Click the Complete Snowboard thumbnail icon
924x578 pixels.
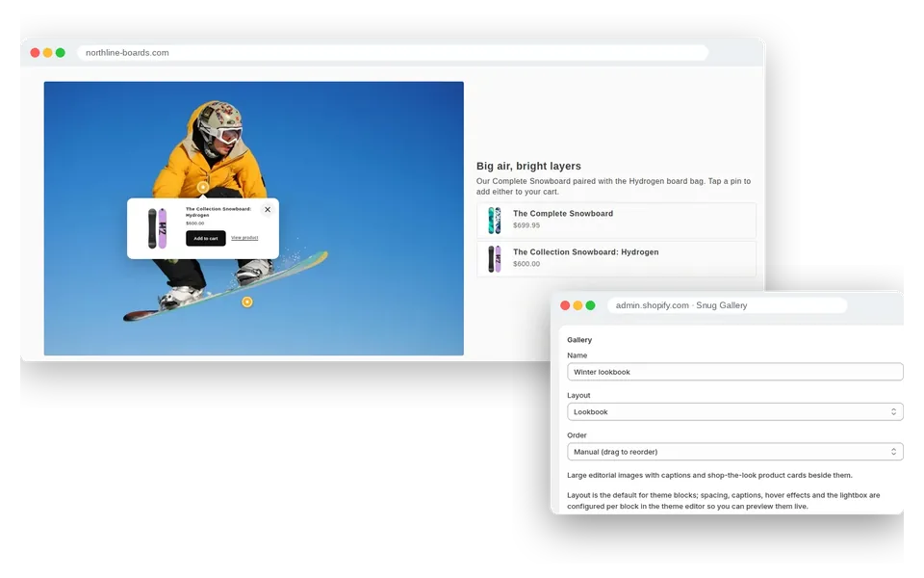tap(495, 220)
